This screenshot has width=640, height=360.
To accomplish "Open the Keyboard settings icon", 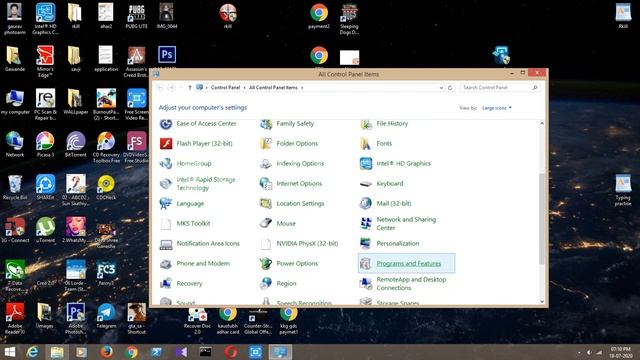I will [x=366, y=184].
